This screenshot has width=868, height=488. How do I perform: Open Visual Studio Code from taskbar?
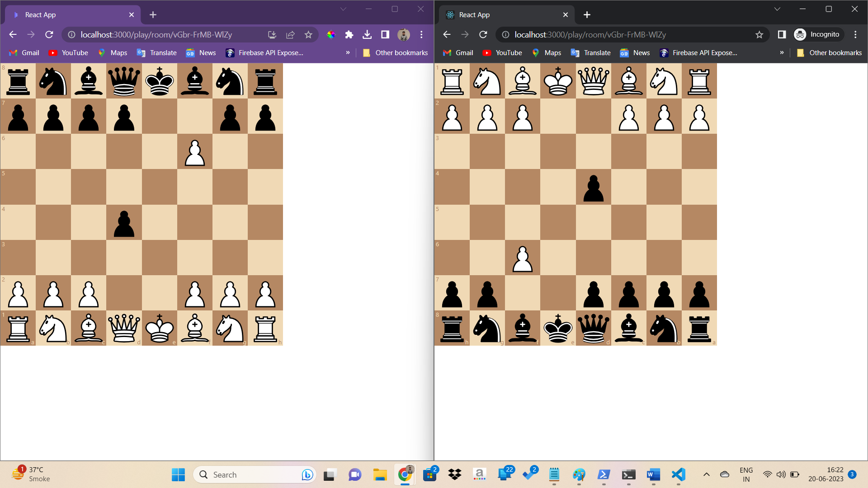click(x=679, y=474)
